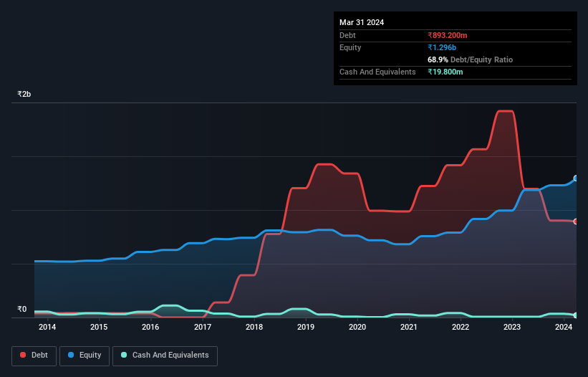Click the 2017 x-axis label
This screenshot has width=588, height=377.
[203, 327]
